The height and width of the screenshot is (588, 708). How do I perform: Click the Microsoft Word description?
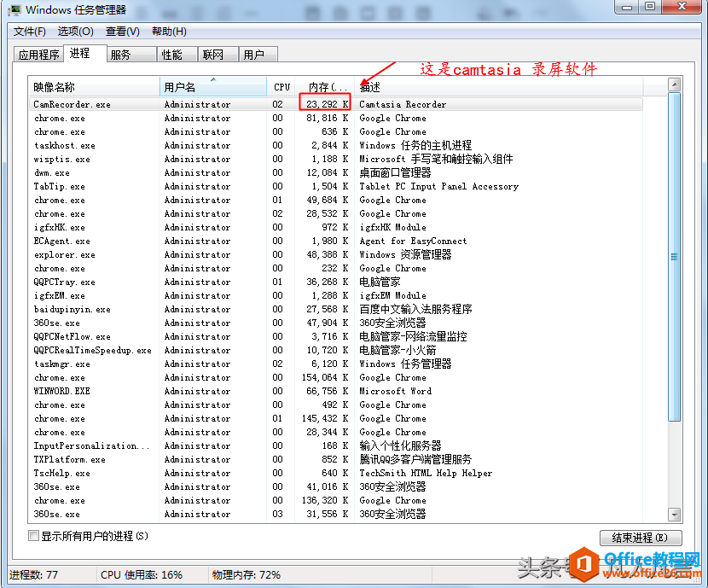[395, 391]
